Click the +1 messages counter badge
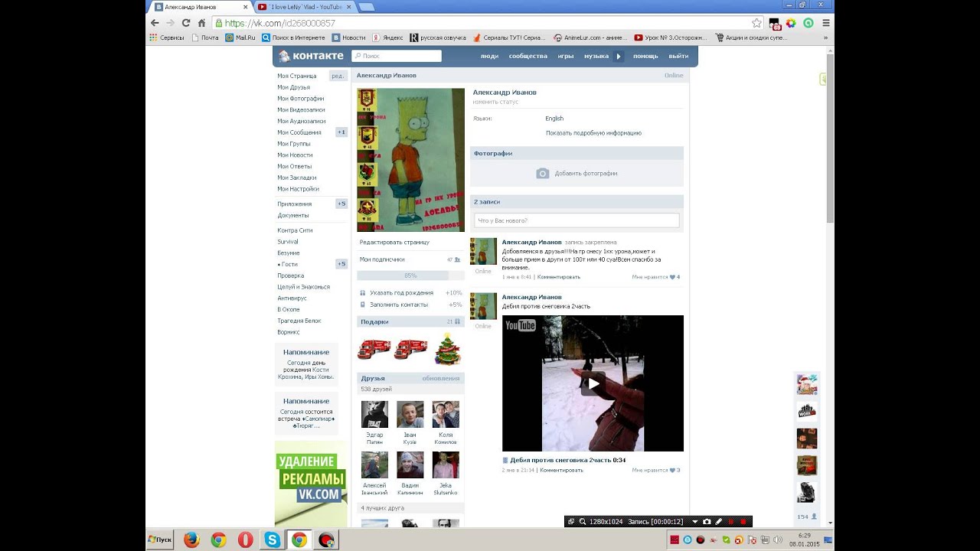 341,132
